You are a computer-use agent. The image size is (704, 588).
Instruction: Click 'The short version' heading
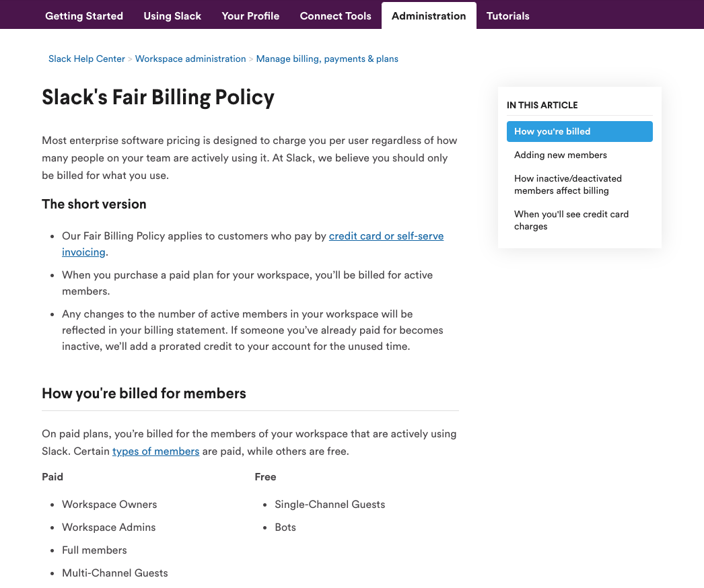pyautogui.click(x=93, y=204)
